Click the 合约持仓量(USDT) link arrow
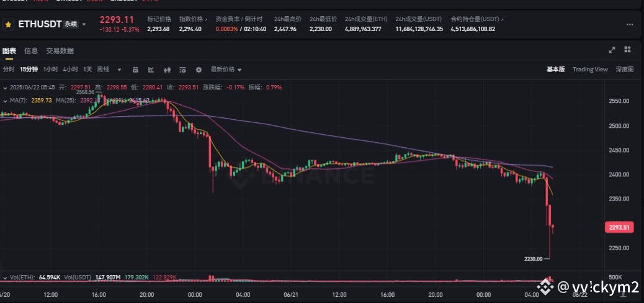 pyautogui.click(x=503, y=19)
